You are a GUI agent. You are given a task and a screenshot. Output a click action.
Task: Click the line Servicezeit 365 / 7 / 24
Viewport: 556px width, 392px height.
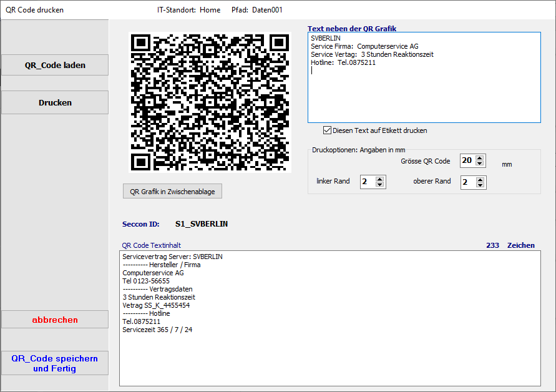point(157,330)
